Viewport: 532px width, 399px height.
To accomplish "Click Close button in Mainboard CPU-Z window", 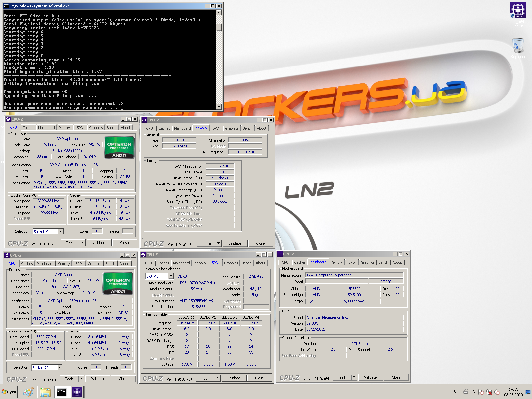I will [396, 377].
